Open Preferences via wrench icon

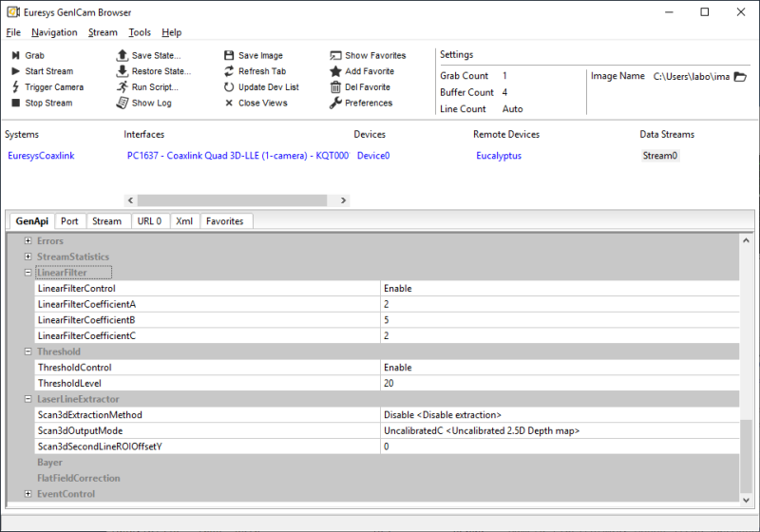(x=336, y=103)
